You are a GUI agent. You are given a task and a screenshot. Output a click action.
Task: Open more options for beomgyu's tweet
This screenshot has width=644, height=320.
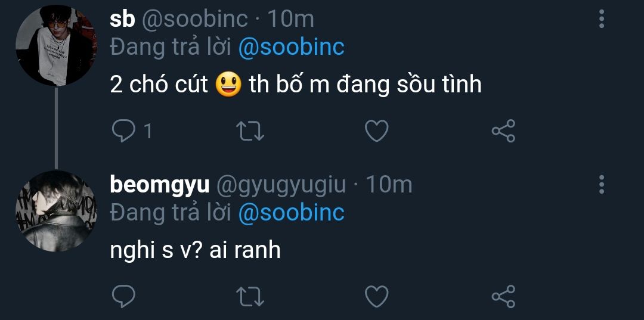(x=601, y=185)
